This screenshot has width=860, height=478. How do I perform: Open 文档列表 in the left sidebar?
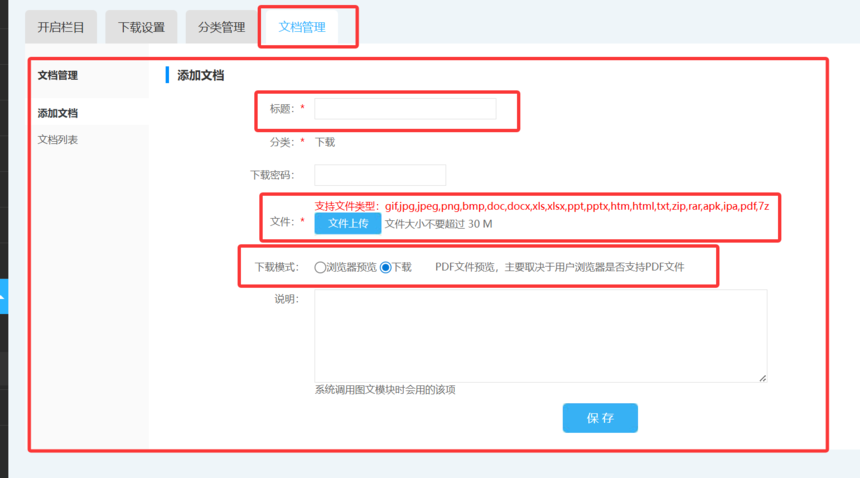58,140
